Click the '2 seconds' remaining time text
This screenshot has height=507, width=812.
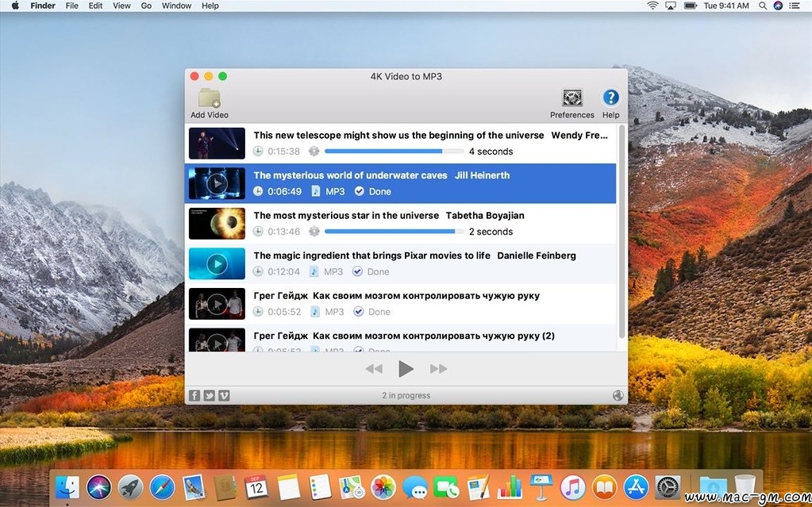[491, 232]
